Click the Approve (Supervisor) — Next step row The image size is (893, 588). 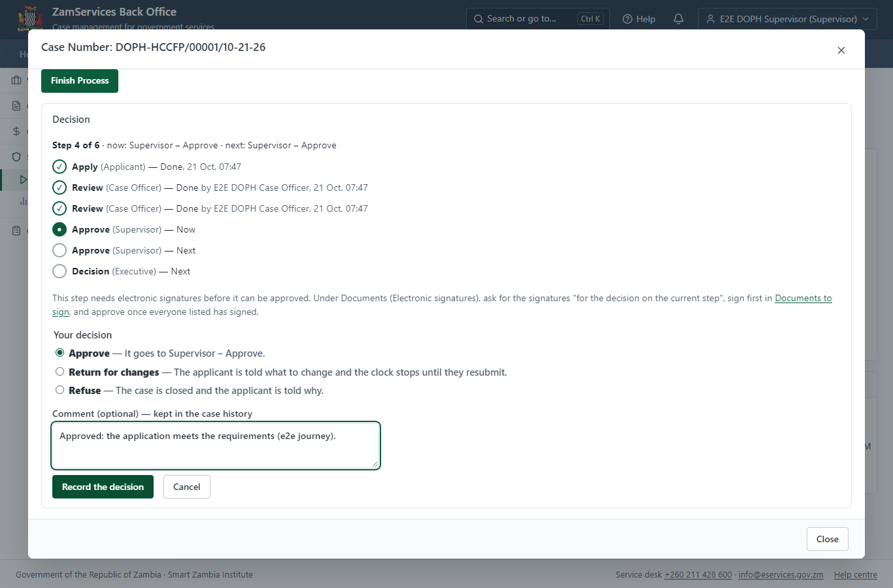pyautogui.click(x=124, y=250)
